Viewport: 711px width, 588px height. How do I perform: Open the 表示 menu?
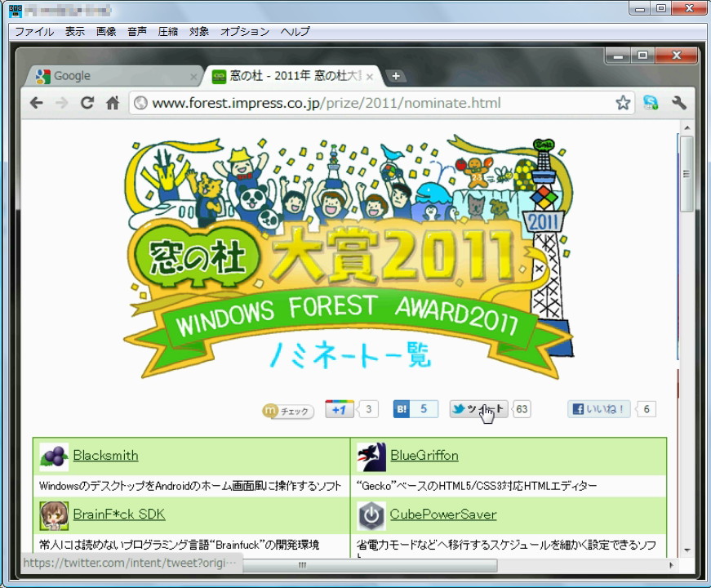[x=75, y=31]
